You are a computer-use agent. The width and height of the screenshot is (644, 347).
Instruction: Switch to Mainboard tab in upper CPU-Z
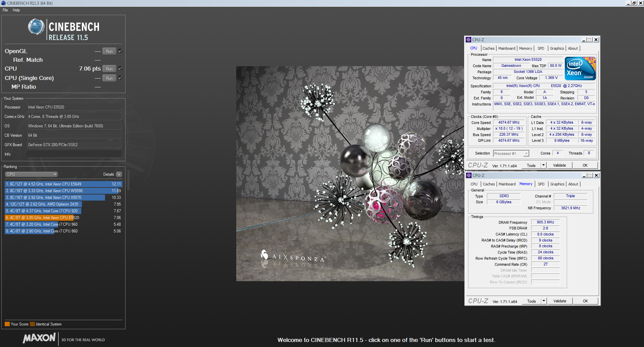507,48
